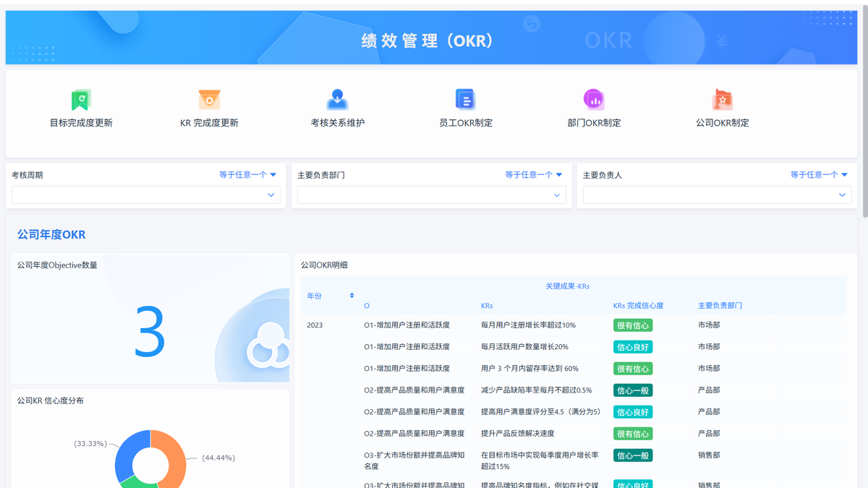Click 很有信心 tag for 每月用户注册增长率超过10%
Viewport: 868px width, 488px height.
[633, 325]
